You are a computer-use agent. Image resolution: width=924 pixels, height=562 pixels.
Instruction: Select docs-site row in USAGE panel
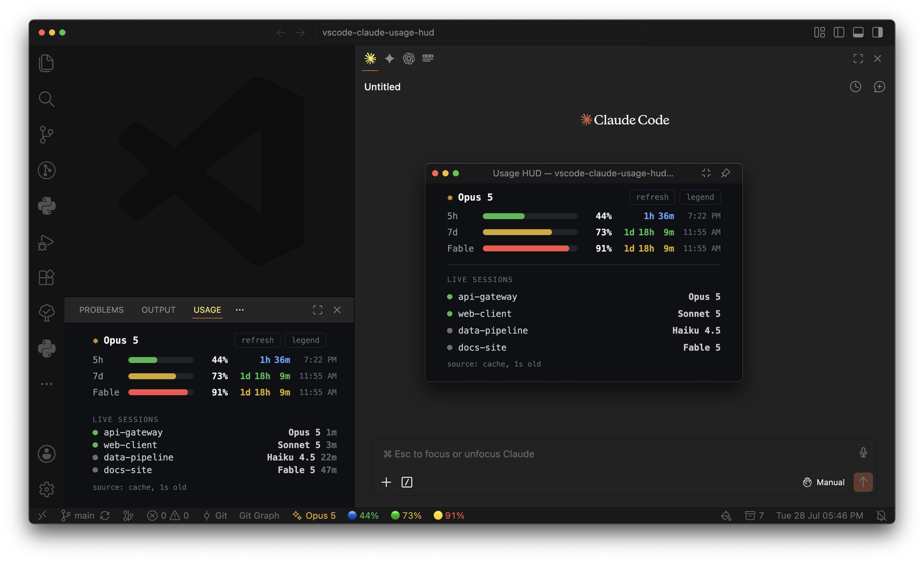214,470
